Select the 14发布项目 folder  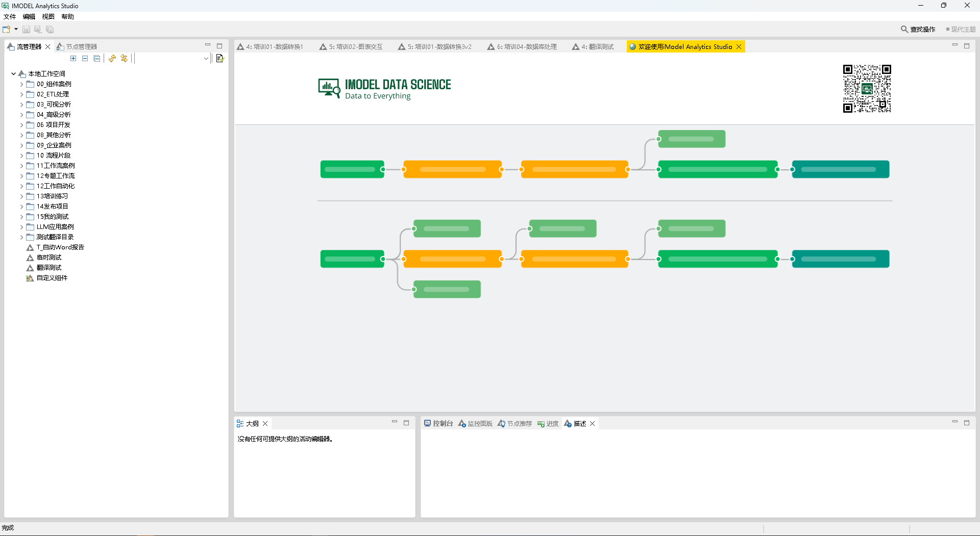click(x=52, y=207)
